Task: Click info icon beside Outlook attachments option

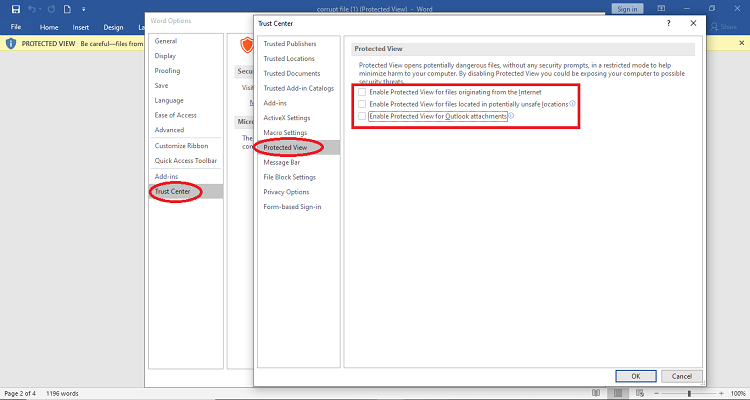Action: pyautogui.click(x=511, y=116)
